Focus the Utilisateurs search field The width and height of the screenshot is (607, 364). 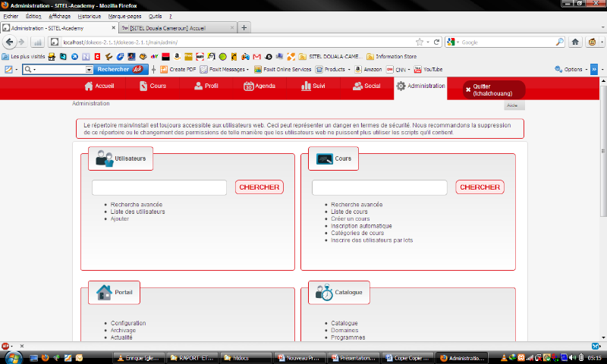point(159,187)
